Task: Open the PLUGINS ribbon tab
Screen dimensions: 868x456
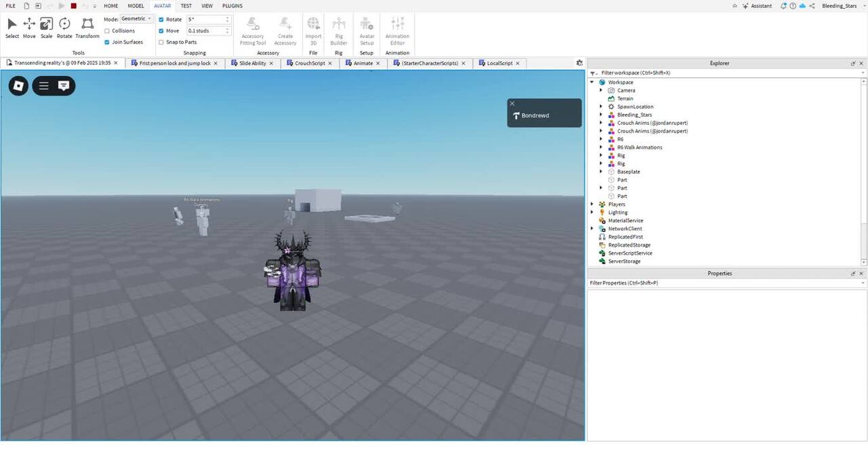Action: pyautogui.click(x=233, y=6)
